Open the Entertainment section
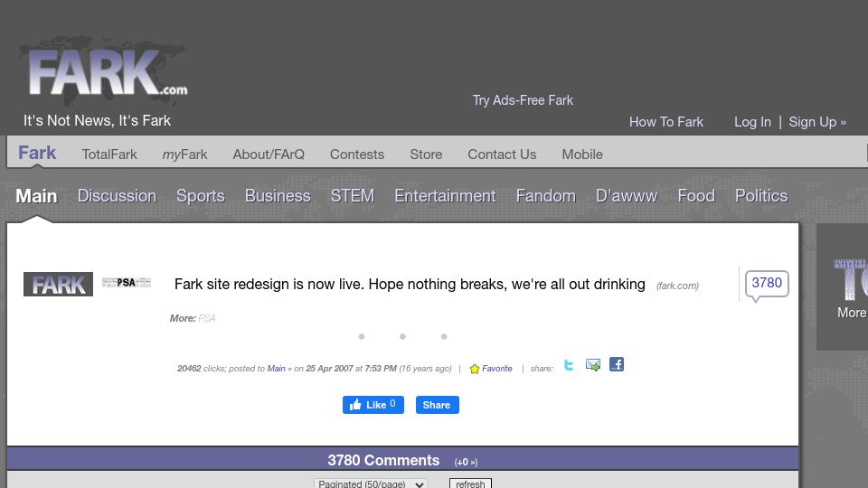Screen dimensions: 868x488 point(445,196)
